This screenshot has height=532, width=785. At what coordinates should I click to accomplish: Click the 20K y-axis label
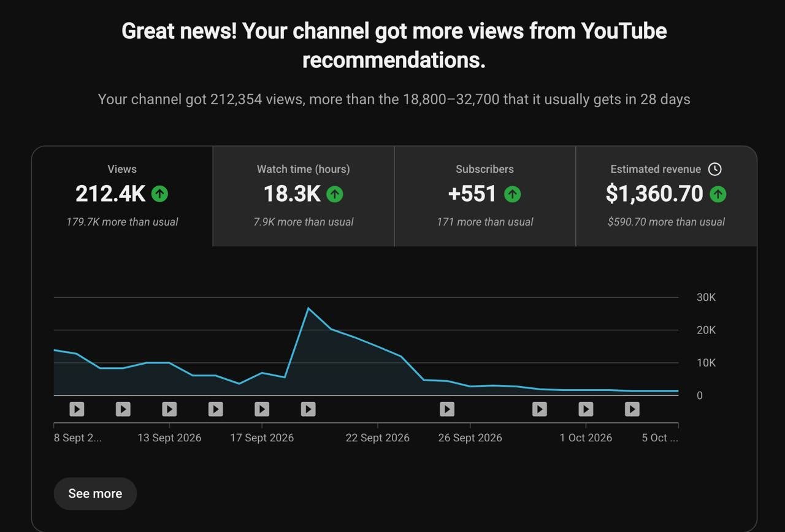(706, 330)
